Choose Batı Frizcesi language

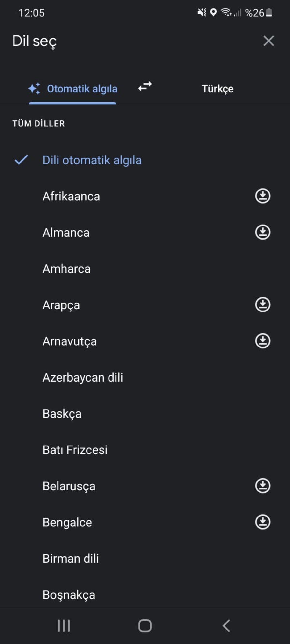[75, 450]
